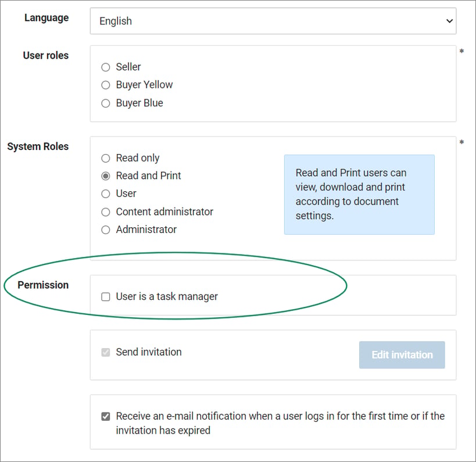The width and height of the screenshot is (476, 462).
Task: Click the Edit invitation button
Action: tap(402, 354)
